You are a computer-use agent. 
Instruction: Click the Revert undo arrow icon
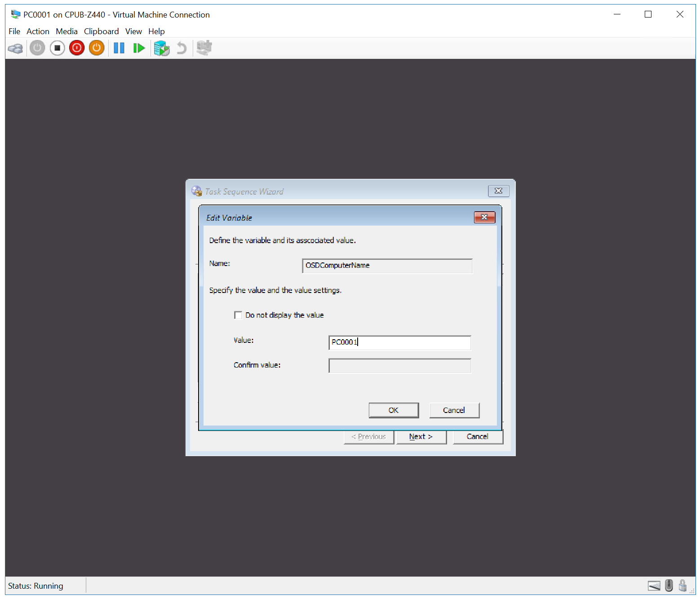(182, 48)
